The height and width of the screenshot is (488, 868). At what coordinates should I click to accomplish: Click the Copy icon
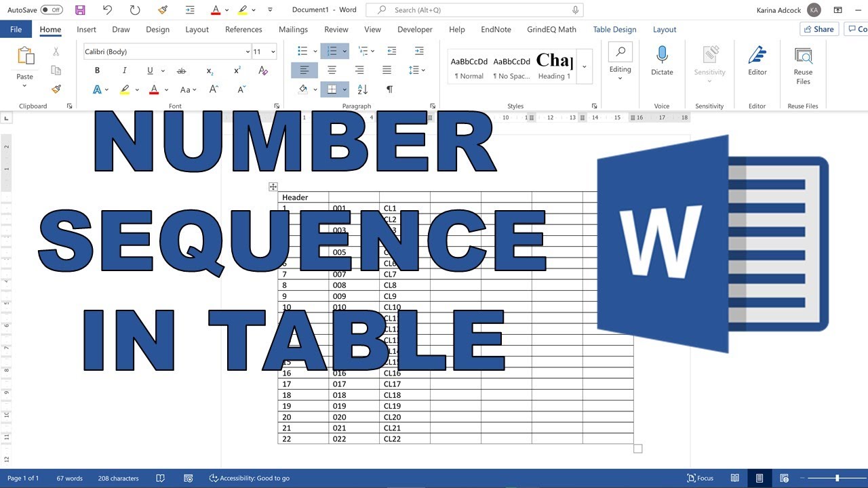pyautogui.click(x=56, y=70)
